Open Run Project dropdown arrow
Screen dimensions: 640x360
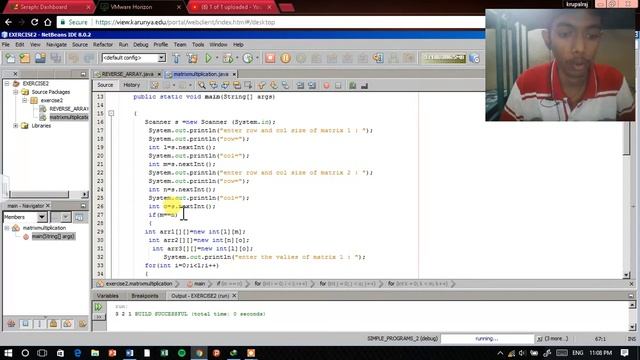click(x=217, y=58)
